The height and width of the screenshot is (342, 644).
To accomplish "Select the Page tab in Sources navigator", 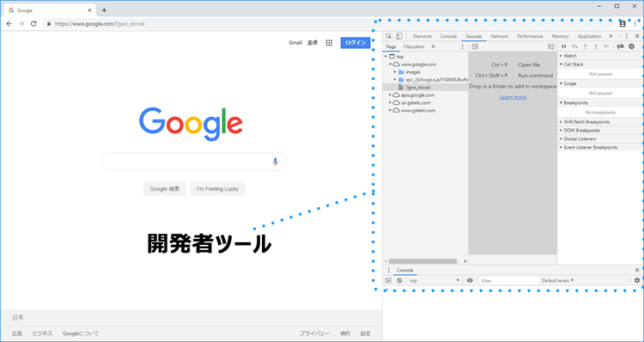I will click(391, 46).
